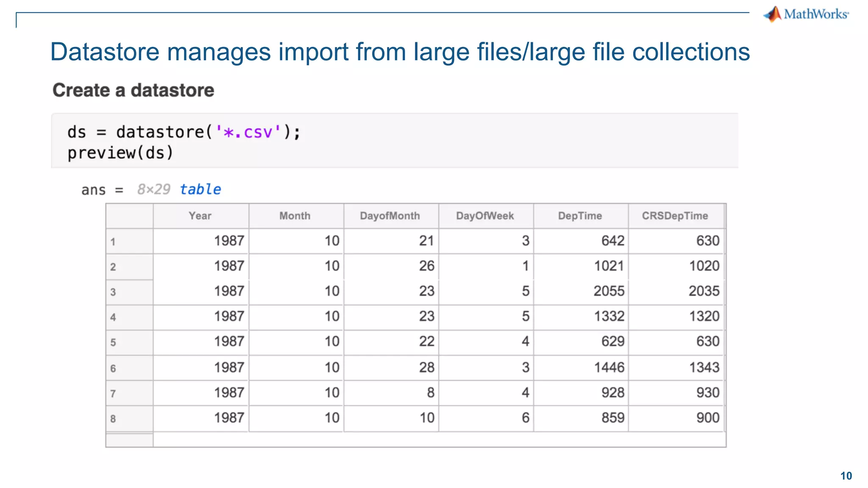Viewport: 868px width, 488px height.
Task: Click DayofMonth cell 22
Action: click(391, 341)
